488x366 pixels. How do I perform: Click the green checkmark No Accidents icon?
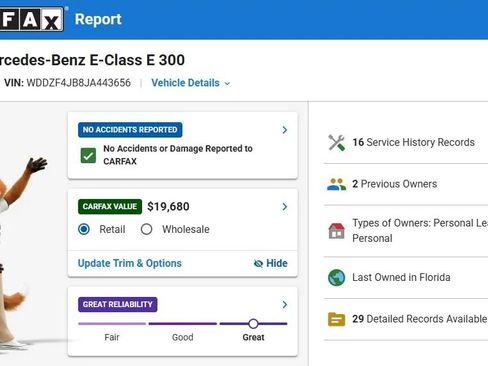coord(88,156)
